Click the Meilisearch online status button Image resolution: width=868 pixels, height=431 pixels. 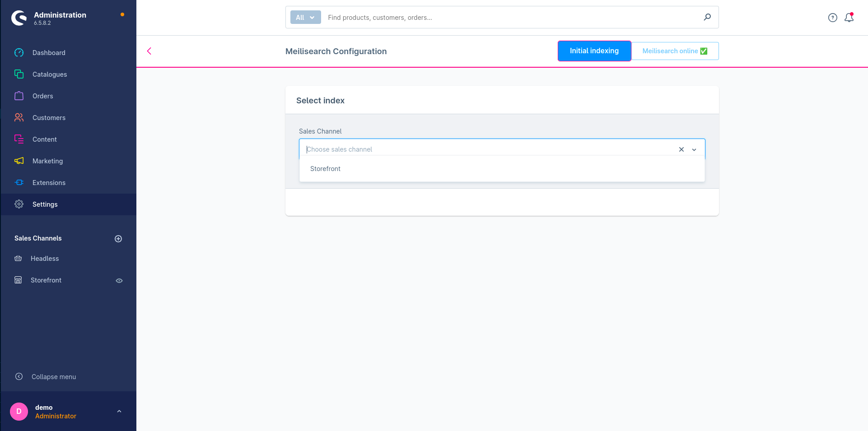point(675,51)
